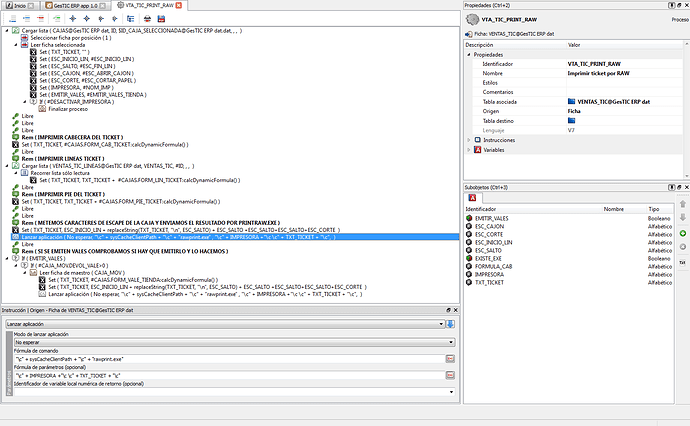Click the properties panel scrollbar down arrow
Image resolution: width=690 pixels, height=426 pixels.
(686, 176)
